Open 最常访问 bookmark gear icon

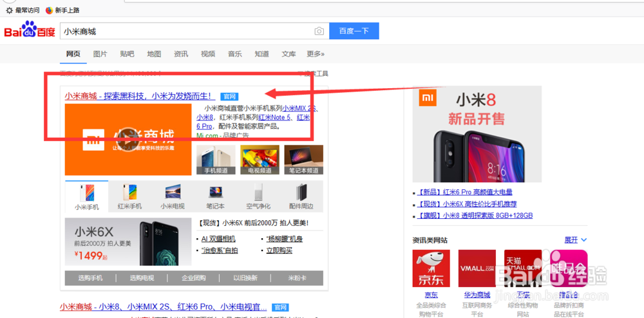point(10,10)
